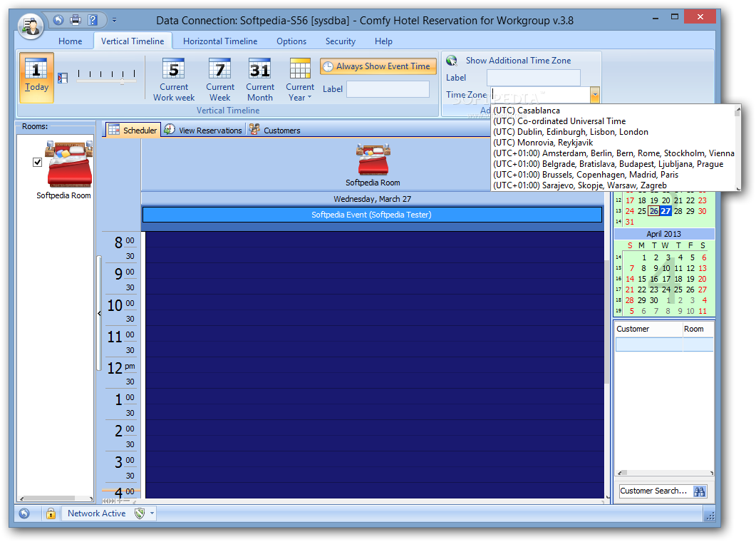Show the Current Work week view
Image resolution: width=756 pixels, height=542 pixels.
point(174,80)
